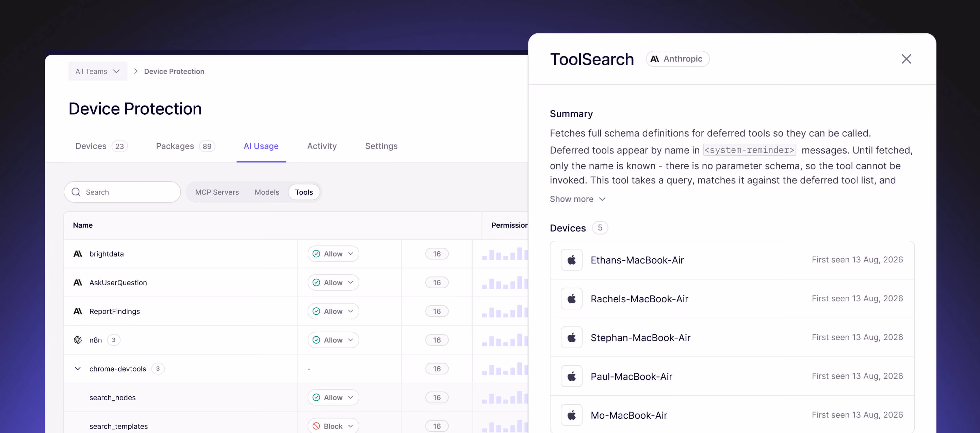Open ReportFindings permission Allow dropdown
This screenshot has height=433, width=980.
[333, 311]
